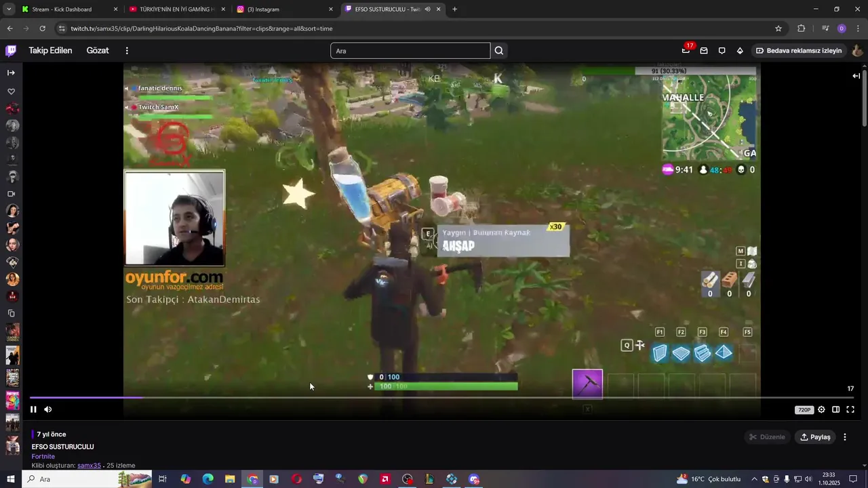Image resolution: width=868 pixels, height=488 pixels.
Task: Open a new browser tab
Action: click(x=454, y=9)
